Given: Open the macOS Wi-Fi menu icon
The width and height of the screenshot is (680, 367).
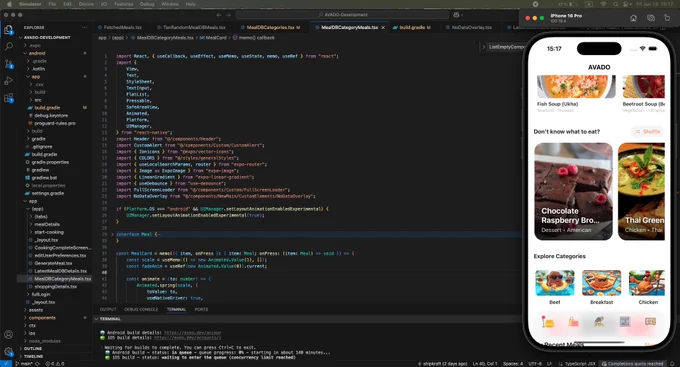Looking at the screenshot, I should [603, 4].
